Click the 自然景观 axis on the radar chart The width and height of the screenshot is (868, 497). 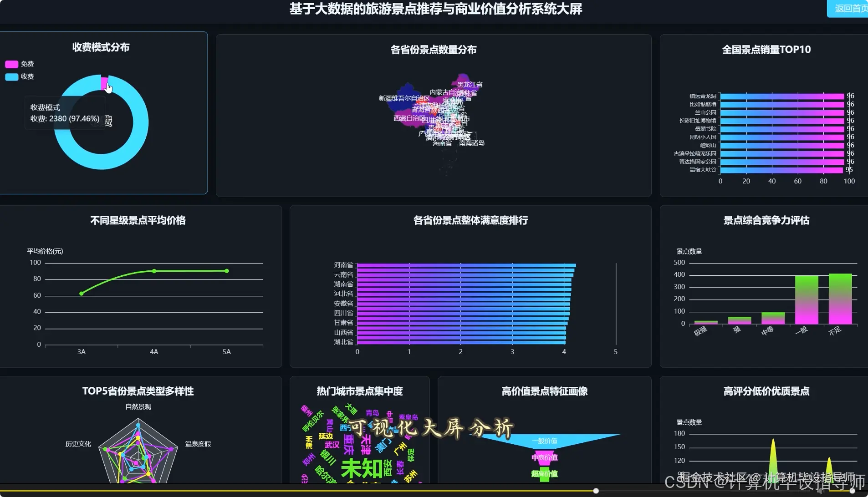coord(137,406)
